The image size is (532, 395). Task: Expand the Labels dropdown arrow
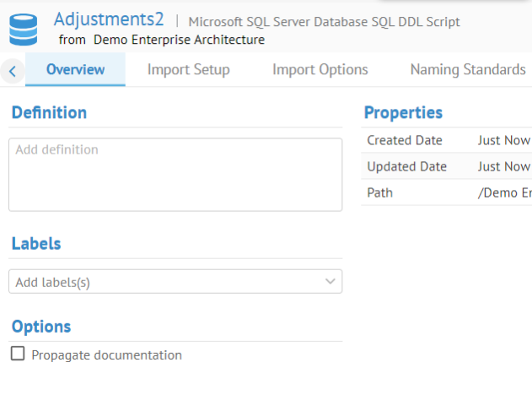(x=330, y=282)
